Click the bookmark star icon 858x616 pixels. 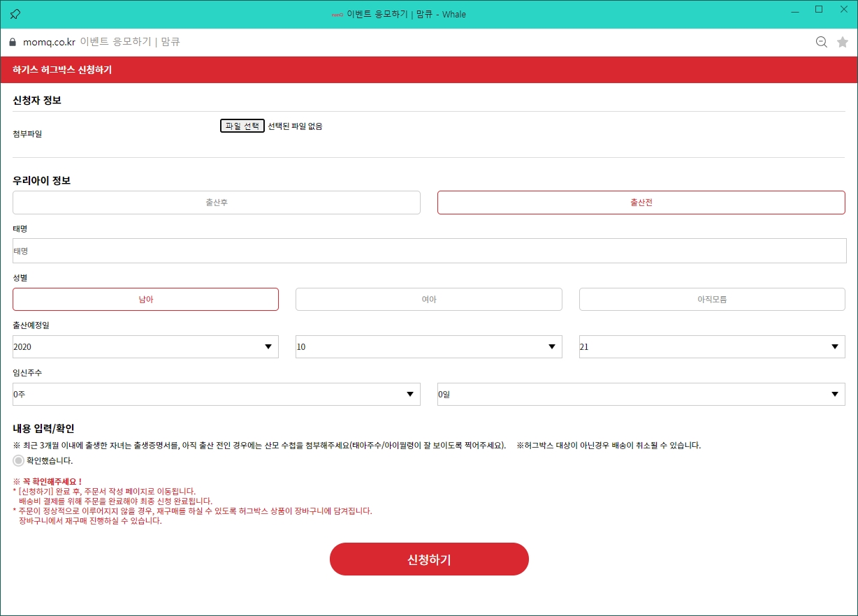(x=843, y=42)
